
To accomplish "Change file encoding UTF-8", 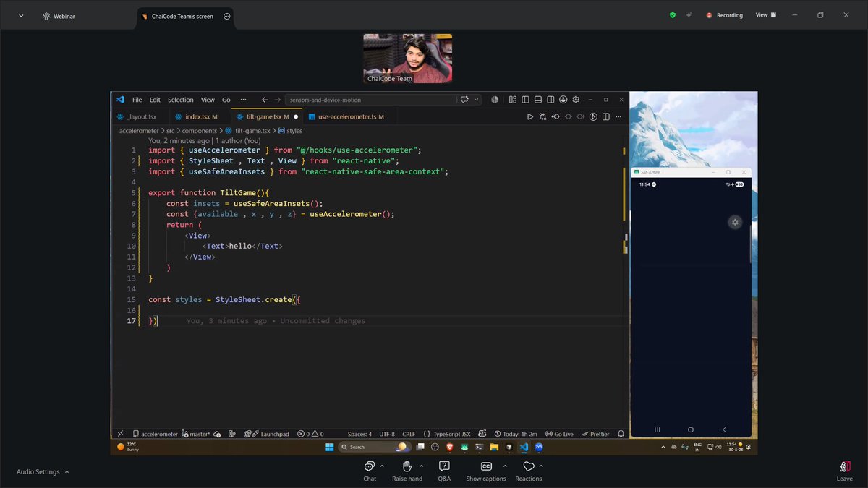I will click(387, 434).
